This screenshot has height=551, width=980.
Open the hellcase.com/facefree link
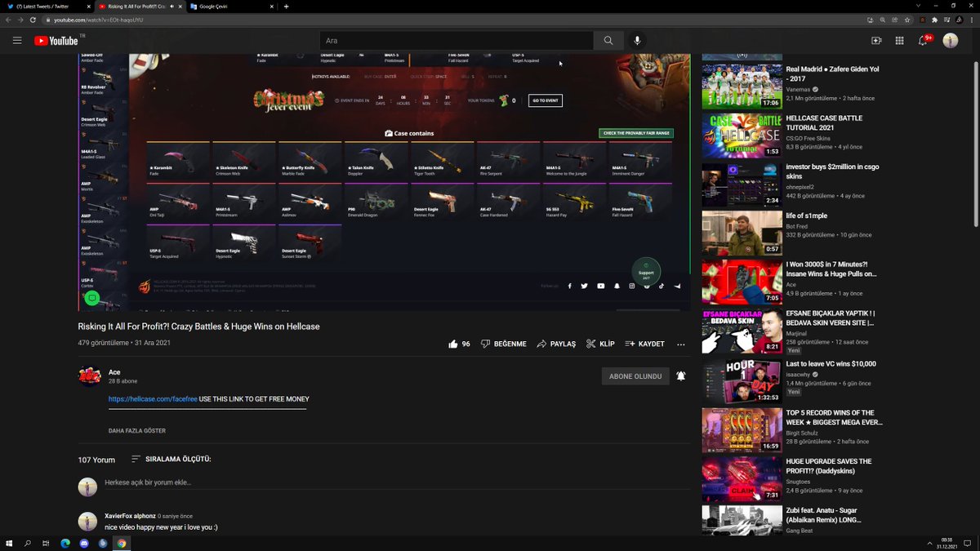tap(153, 399)
